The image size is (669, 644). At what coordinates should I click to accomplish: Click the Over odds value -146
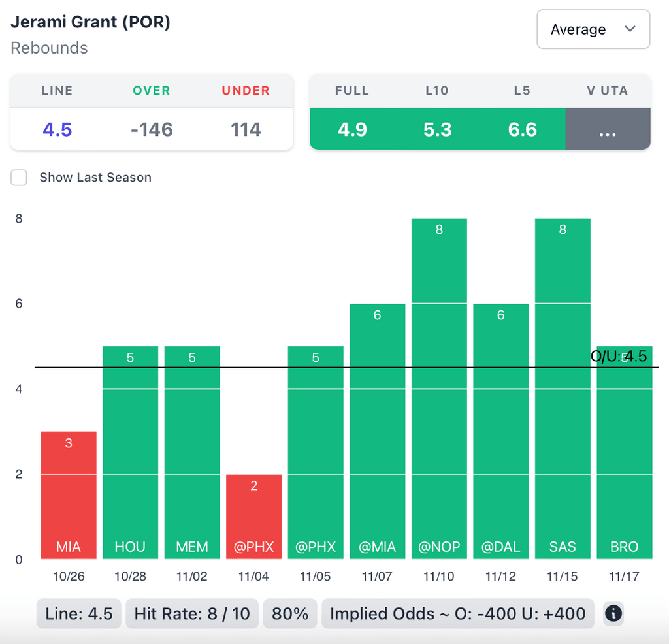coord(152,129)
